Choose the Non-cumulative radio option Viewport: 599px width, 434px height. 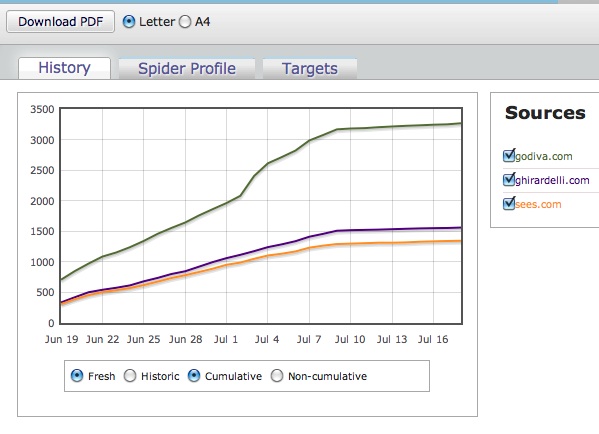(x=277, y=376)
